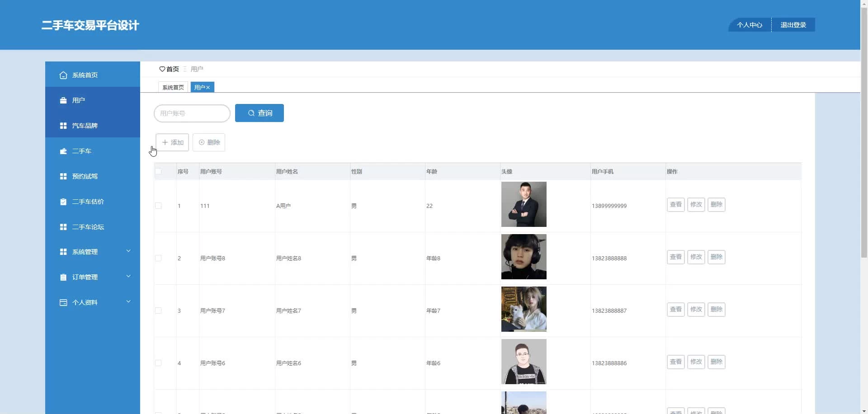Click 删除 for 用户账号7
The height and width of the screenshot is (414, 868).
[717, 310]
